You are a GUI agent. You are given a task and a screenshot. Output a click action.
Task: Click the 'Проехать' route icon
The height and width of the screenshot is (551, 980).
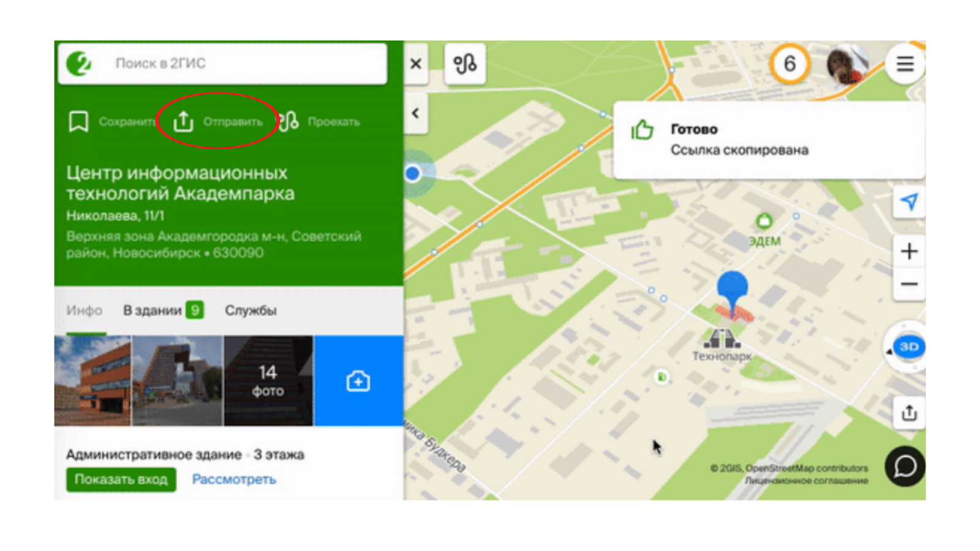click(288, 121)
